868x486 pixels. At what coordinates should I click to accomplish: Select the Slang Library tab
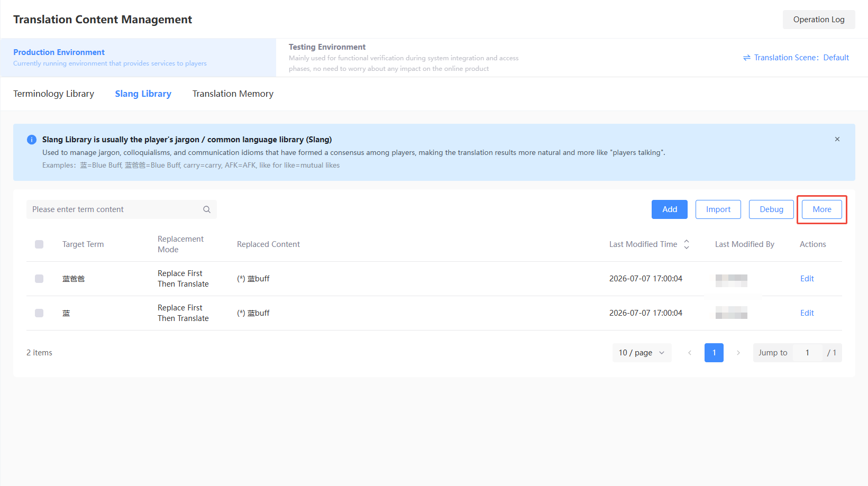click(143, 94)
